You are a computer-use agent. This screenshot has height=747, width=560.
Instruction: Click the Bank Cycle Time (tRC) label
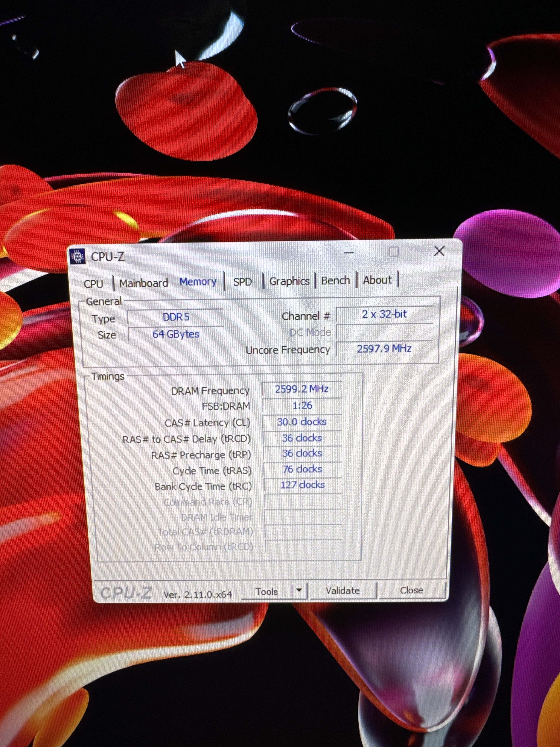coord(203,487)
